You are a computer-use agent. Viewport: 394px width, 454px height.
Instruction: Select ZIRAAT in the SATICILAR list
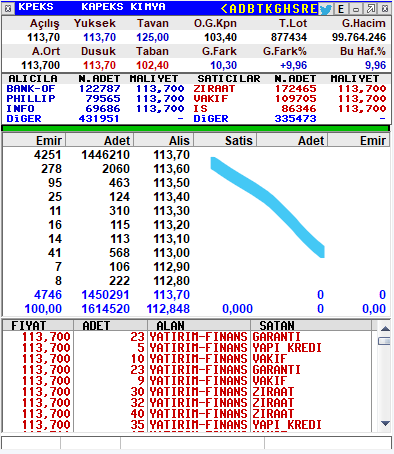214,89
